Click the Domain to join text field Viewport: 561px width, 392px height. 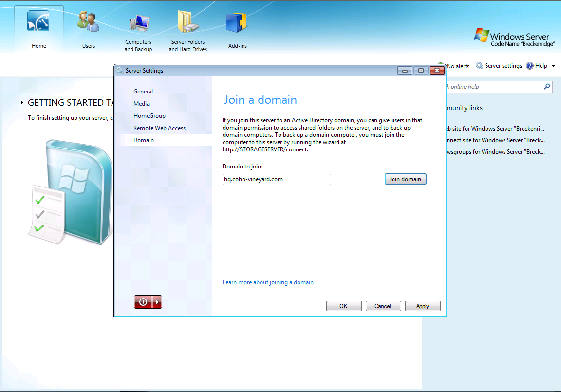pos(277,179)
